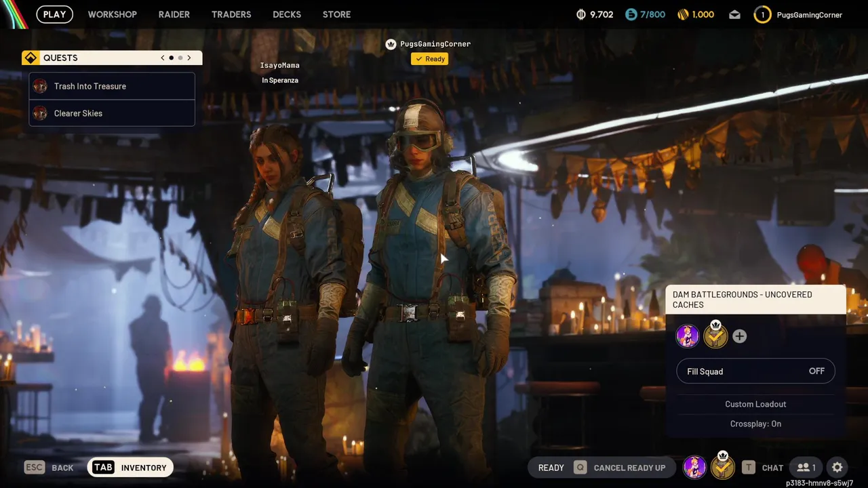Toggle Fill Squad OFF switch
868x488 pixels.
pyautogui.click(x=755, y=371)
